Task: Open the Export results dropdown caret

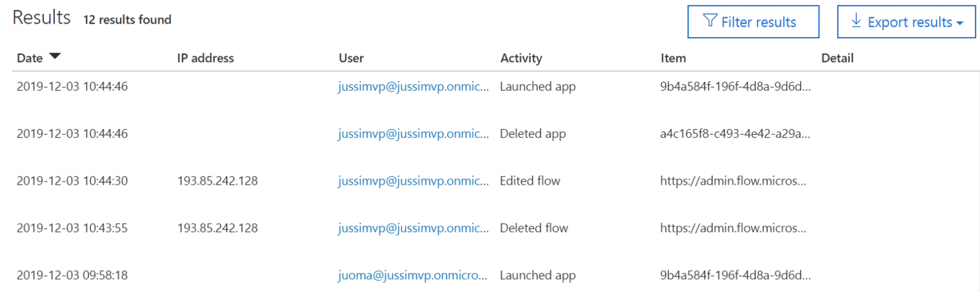Action: tap(960, 24)
